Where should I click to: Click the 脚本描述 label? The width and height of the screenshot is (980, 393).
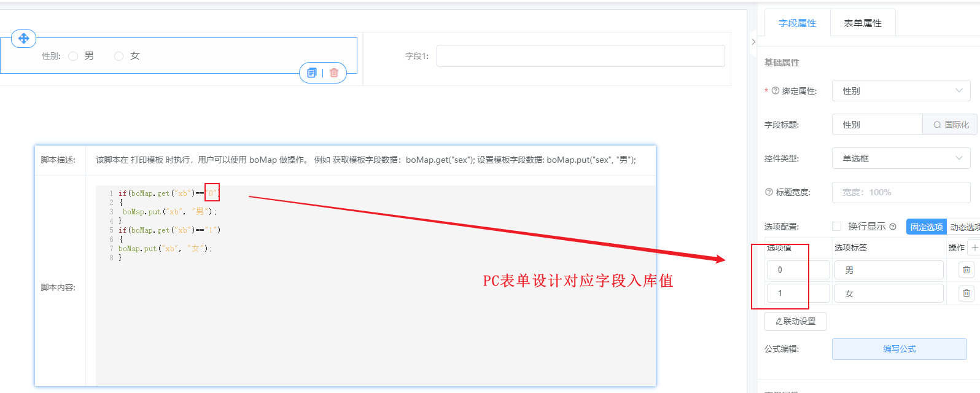click(x=58, y=160)
